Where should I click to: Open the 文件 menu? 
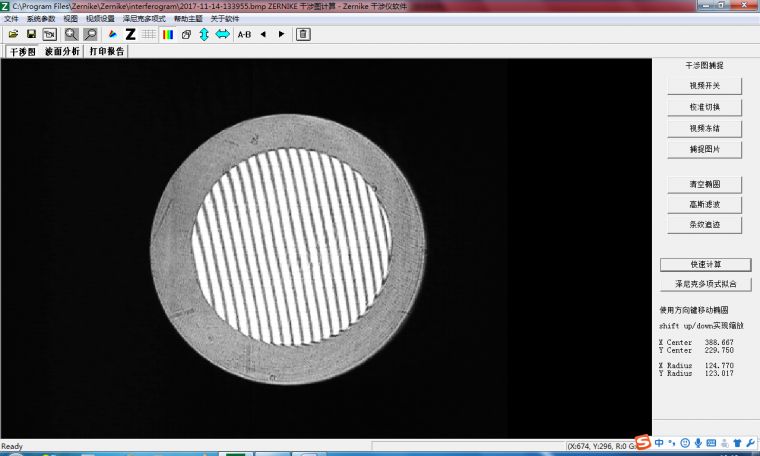click(11, 19)
